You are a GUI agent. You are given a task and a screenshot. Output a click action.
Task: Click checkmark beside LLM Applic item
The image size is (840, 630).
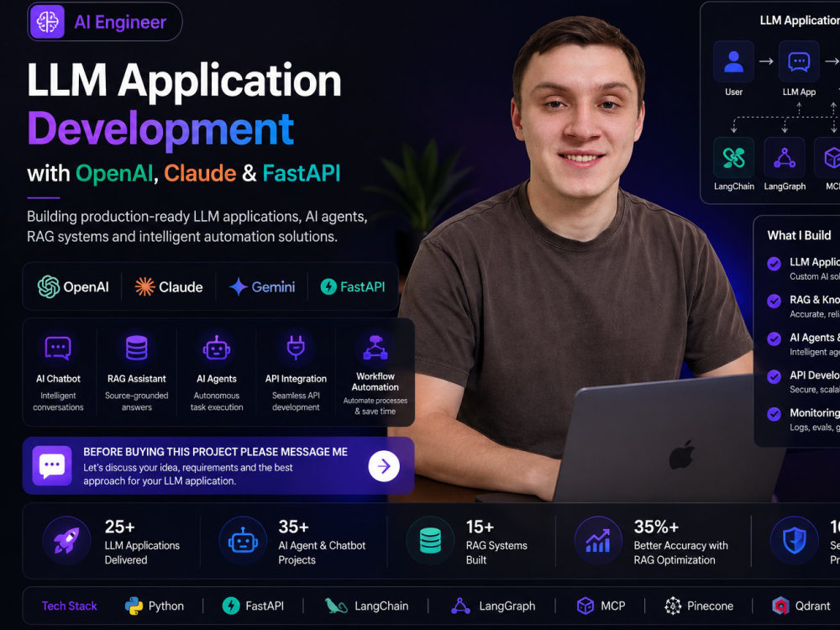pyautogui.click(x=774, y=264)
